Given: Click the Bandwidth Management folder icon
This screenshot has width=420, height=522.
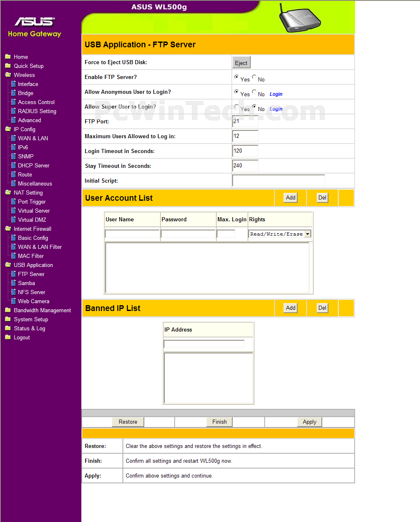Looking at the screenshot, I should 8,310.
